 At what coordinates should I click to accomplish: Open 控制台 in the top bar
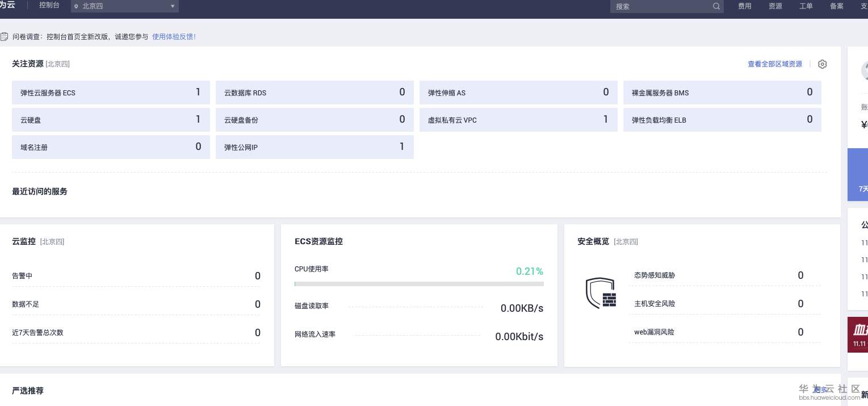click(x=49, y=6)
